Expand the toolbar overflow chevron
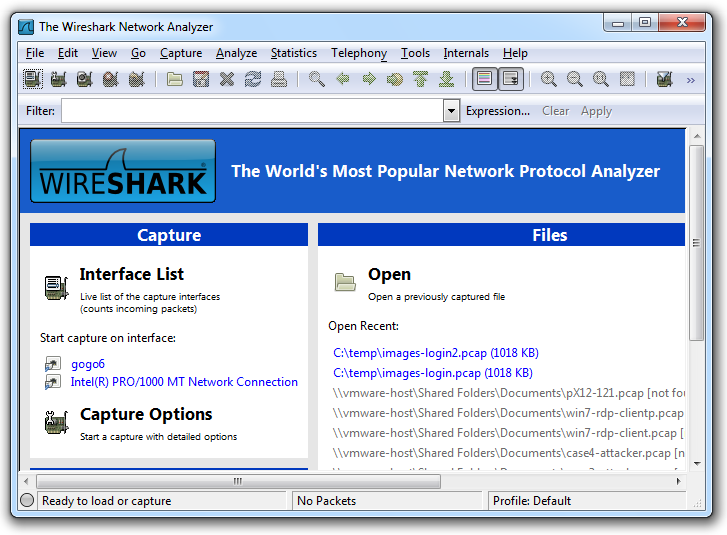This screenshot has width=727, height=535. click(690, 80)
